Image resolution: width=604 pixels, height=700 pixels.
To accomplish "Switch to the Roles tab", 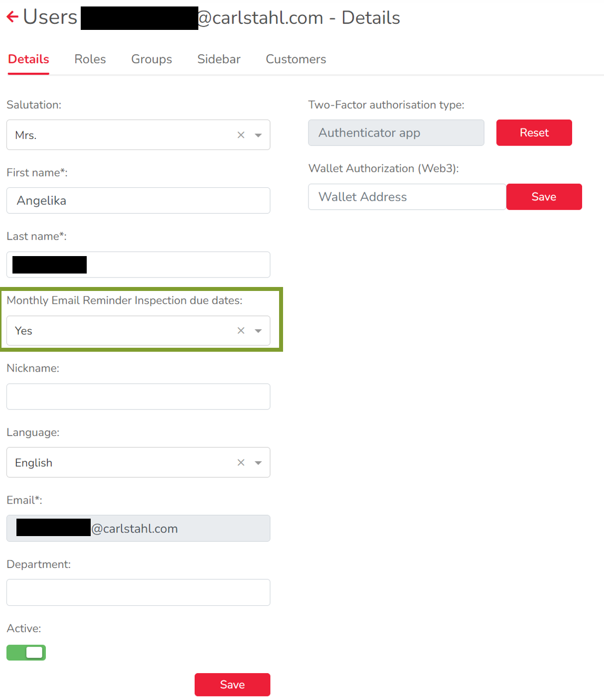I will tap(90, 59).
